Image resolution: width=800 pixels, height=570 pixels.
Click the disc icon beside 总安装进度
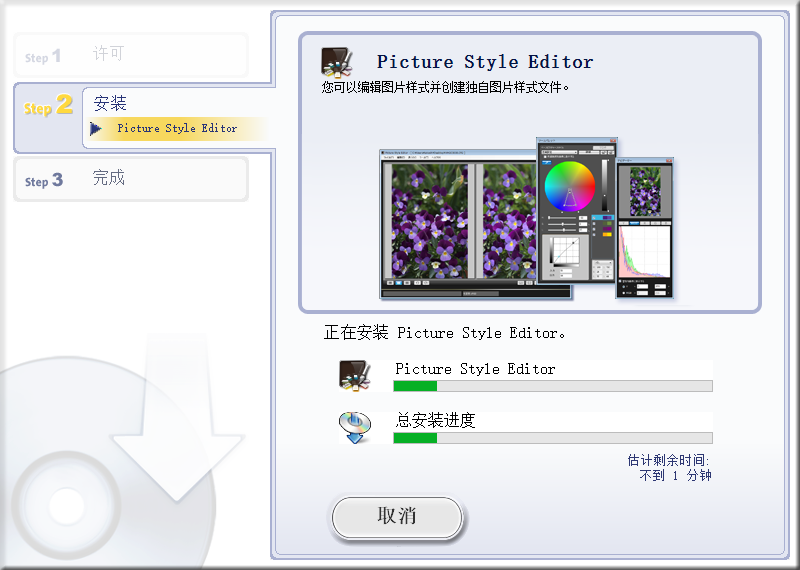355,428
